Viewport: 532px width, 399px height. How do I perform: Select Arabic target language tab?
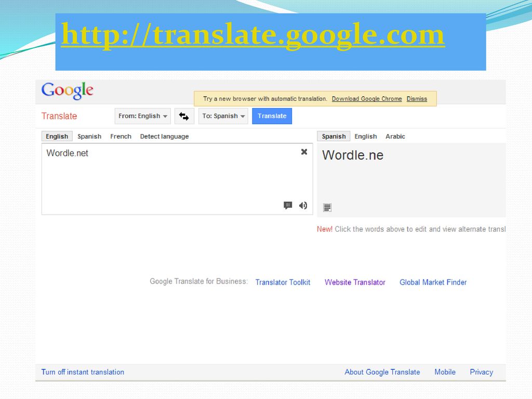[x=395, y=137]
